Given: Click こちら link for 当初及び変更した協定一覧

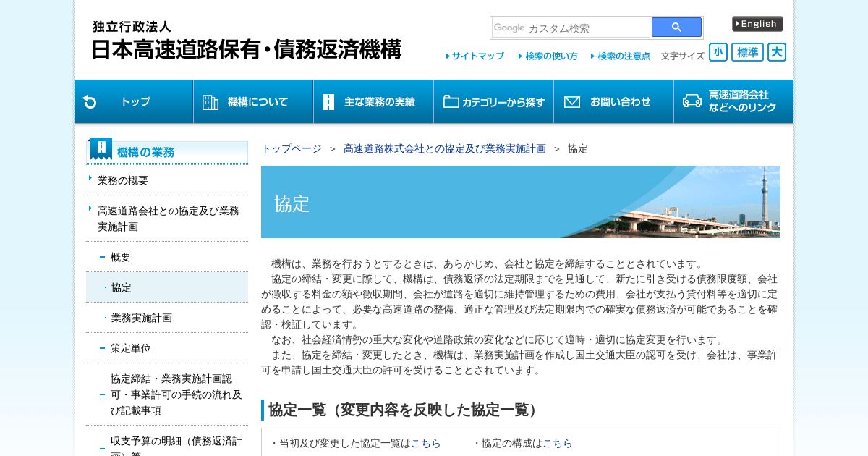Looking at the screenshot, I should point(425,443).
